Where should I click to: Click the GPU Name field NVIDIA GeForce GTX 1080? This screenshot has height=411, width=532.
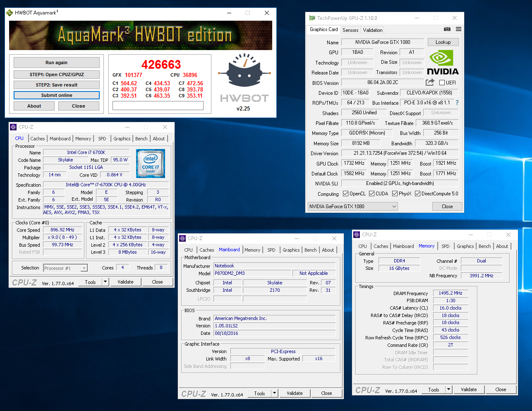tap(383, 42)
